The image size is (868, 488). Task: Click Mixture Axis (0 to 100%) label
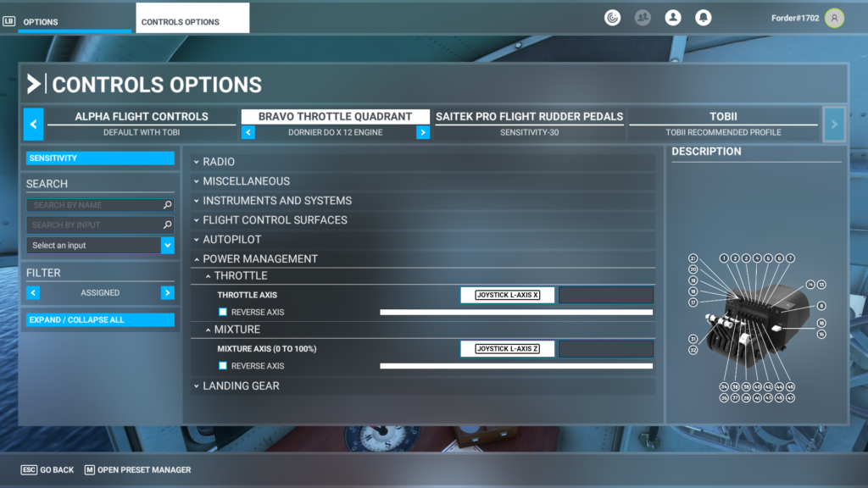267,348
